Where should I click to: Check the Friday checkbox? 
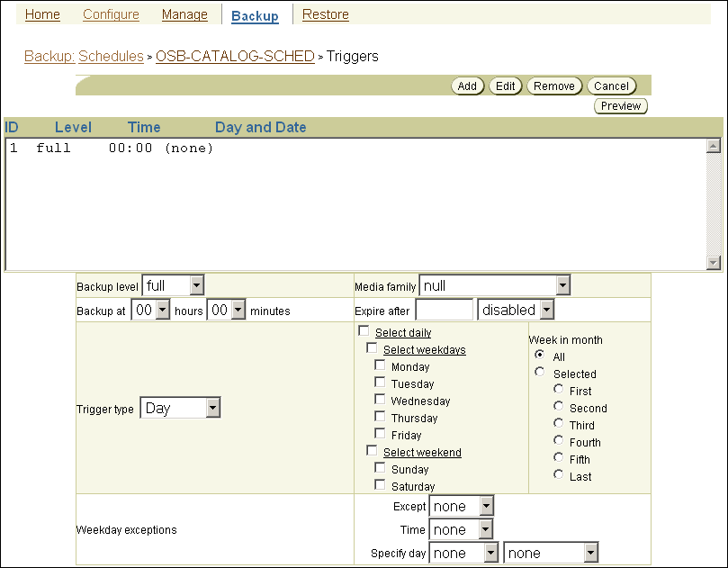point(380,433)
